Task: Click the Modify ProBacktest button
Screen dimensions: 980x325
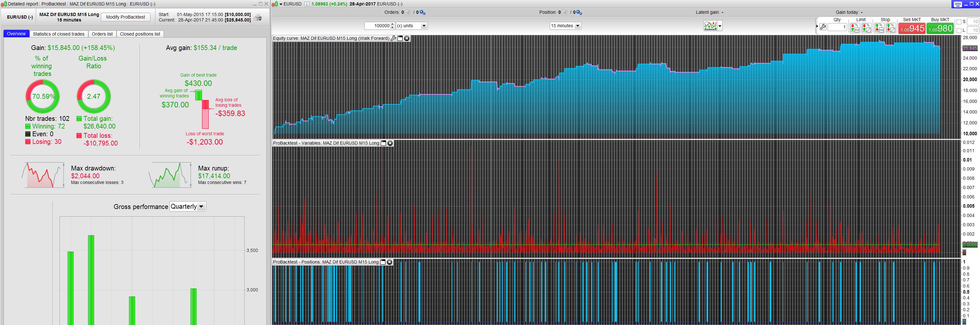Action: pyautogui.click(x=126, y=17)
